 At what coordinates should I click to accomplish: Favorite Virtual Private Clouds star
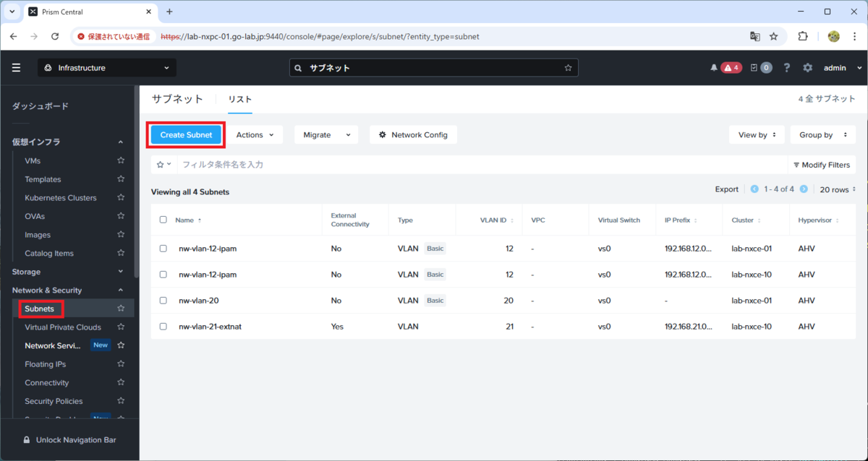[x=121, y=327]
